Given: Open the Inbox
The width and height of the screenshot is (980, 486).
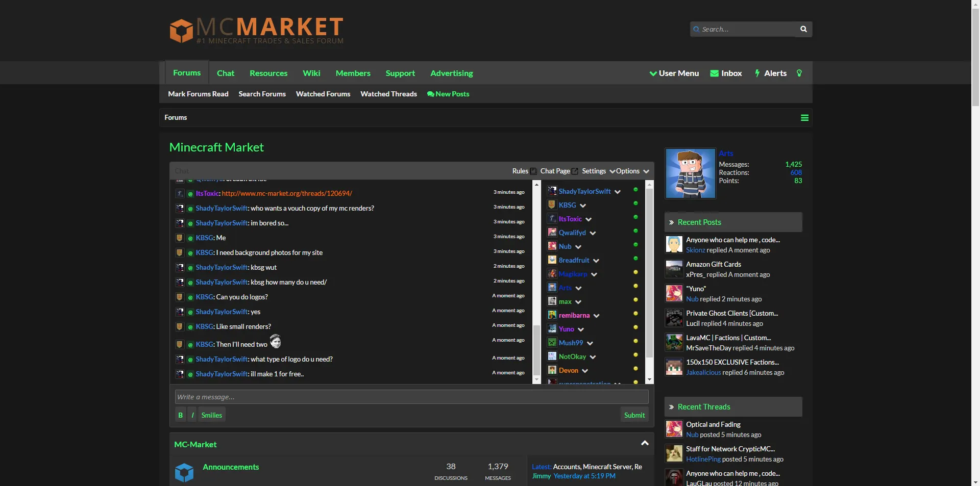Looking at the screenshot, I should pos(726,73).
